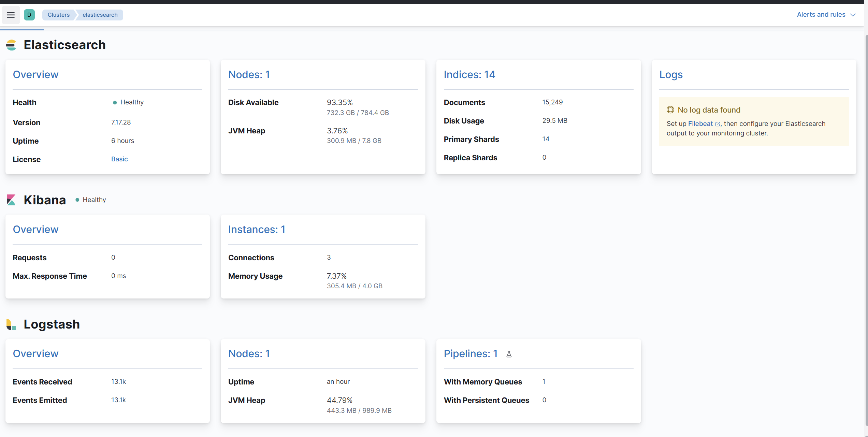868x437 pixels.
Task: Open the Elasticsearch Nodes: 1 link
Action: click(249, 74)
